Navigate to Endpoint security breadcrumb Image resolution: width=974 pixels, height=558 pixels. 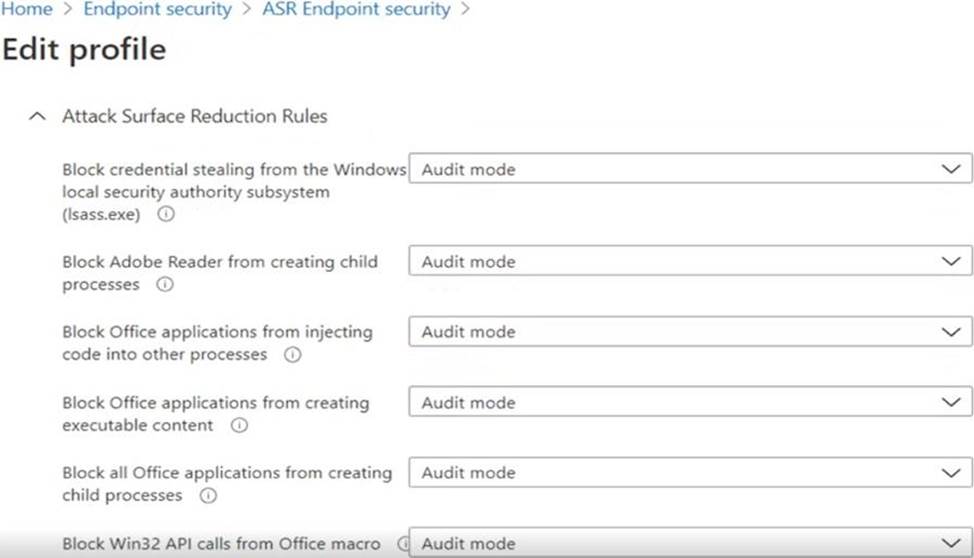[157, 10]
